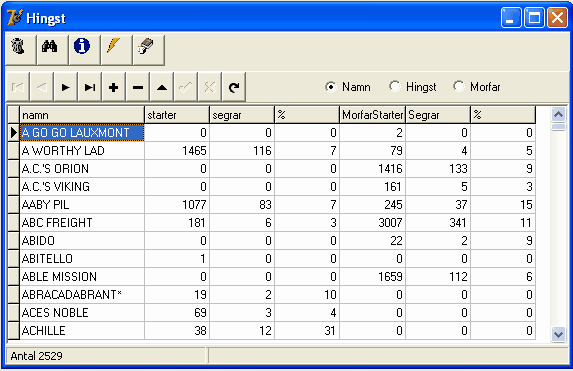Click the Antal 2529 status bar text

point(36,356)
